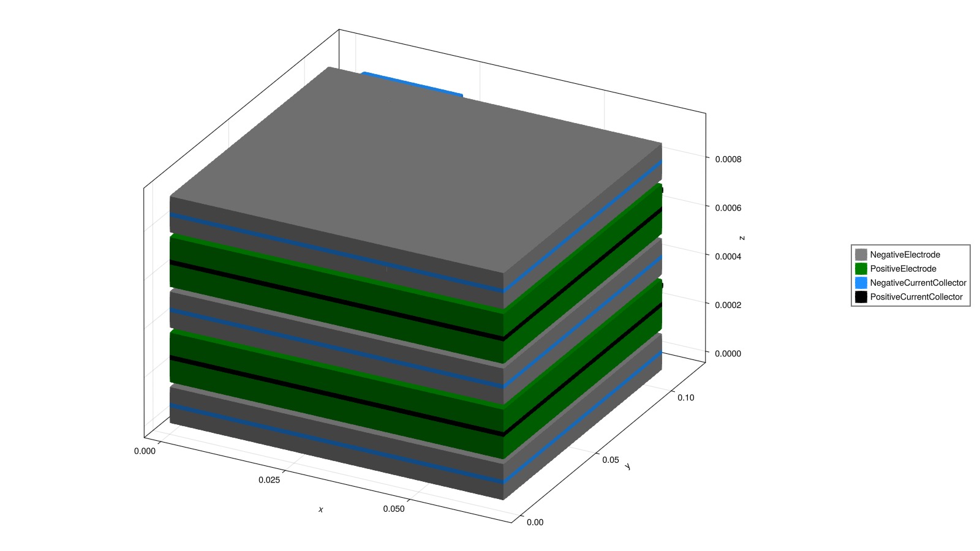
Task: Toggle the PositiveCurrentCollector legend text entry
Action: pyautogui.click(x=916, y=297)
